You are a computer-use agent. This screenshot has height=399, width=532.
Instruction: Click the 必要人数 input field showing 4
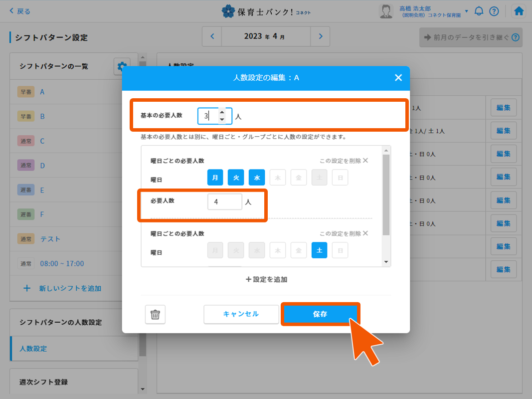[x=224, y=202]
